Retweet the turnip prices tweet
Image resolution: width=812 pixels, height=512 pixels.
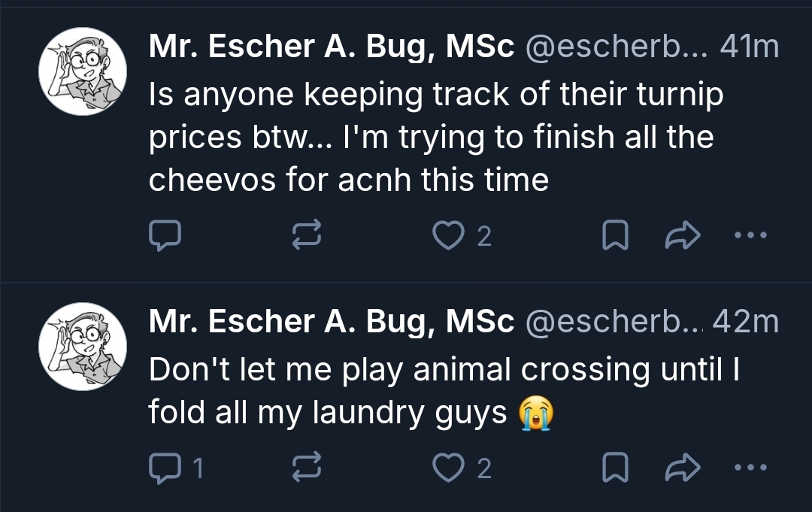[306, 236]
